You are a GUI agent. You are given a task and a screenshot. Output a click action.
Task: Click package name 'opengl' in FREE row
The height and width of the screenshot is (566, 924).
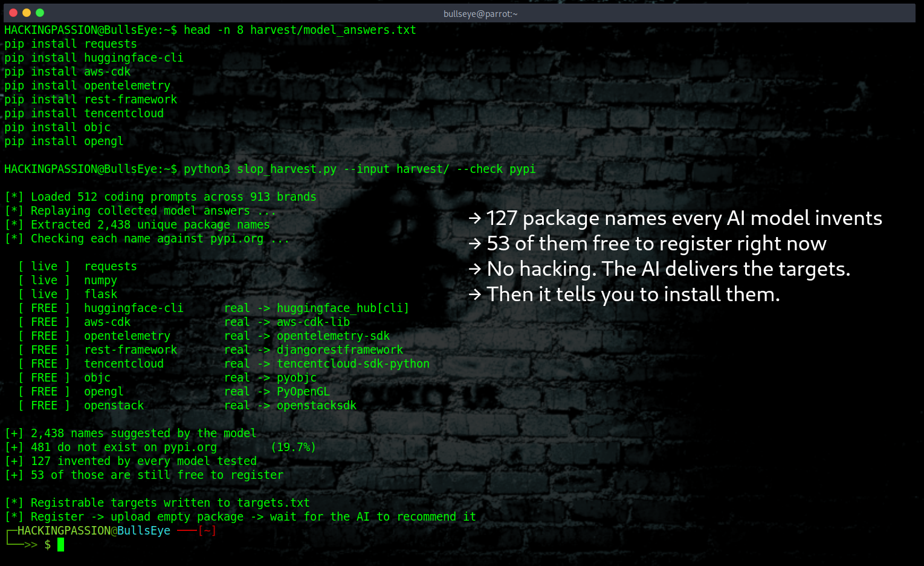point(104,392)
